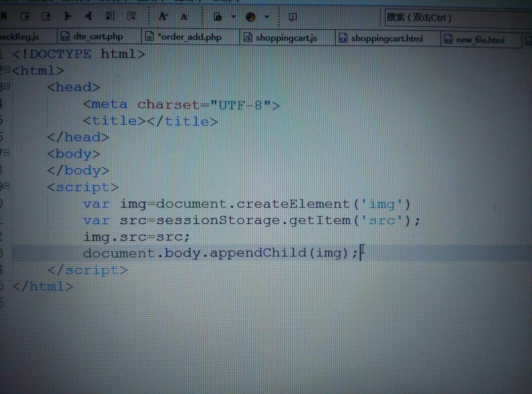Collapse the <body> fold marker in gutter
Image resolution: width=532 pixels, height=394 pixels.
[x=7, y=153]
